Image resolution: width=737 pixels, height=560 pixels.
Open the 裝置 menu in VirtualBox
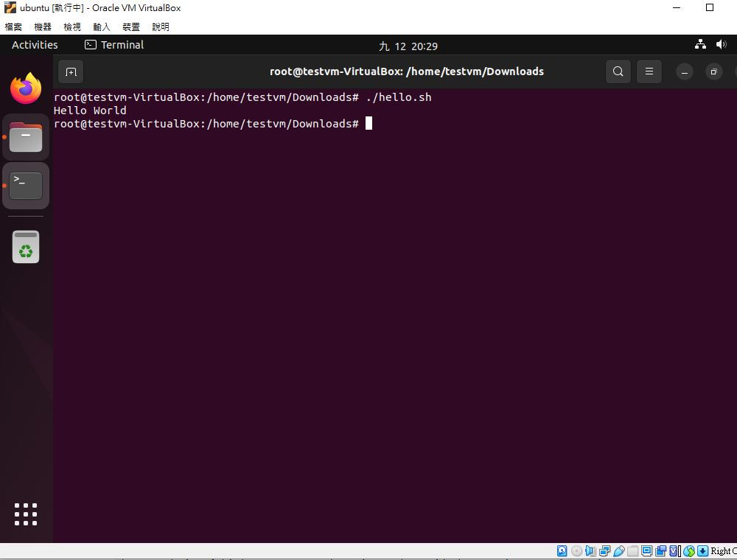[131, 27]
